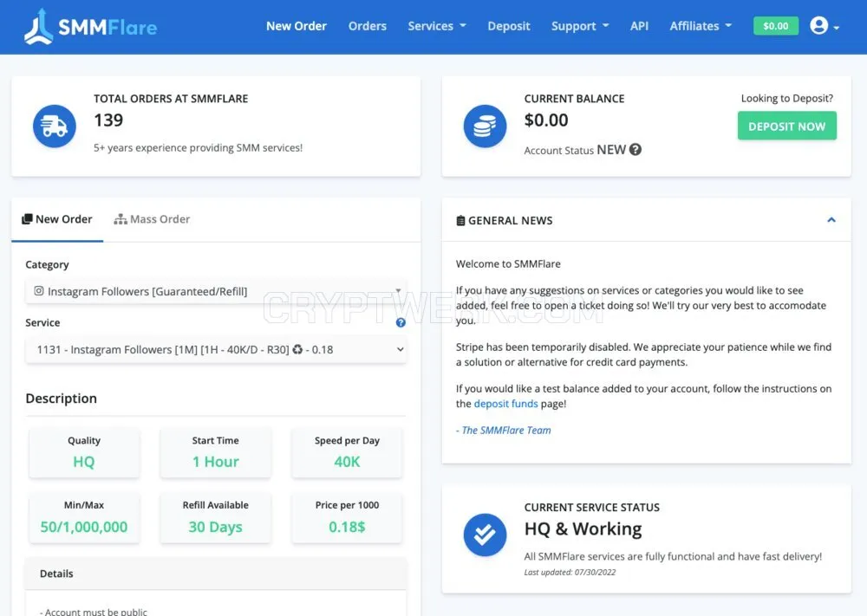Switch to the New Order tab

pyautogui.click(x=57, y=219)
